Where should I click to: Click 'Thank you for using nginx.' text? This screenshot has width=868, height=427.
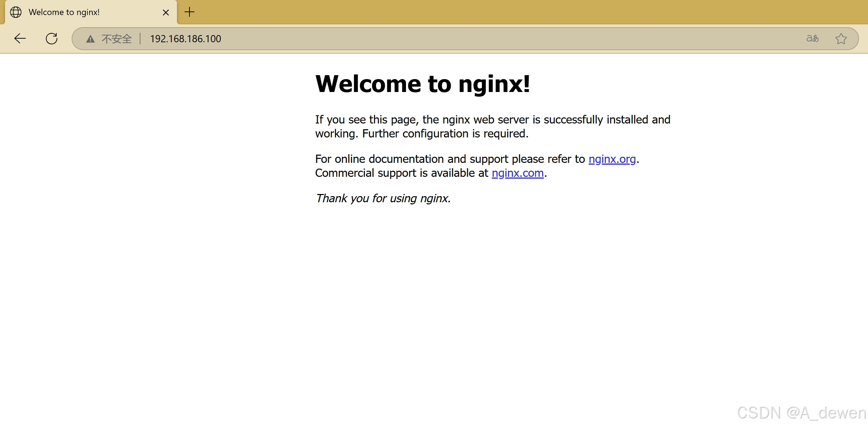(383, 198)
